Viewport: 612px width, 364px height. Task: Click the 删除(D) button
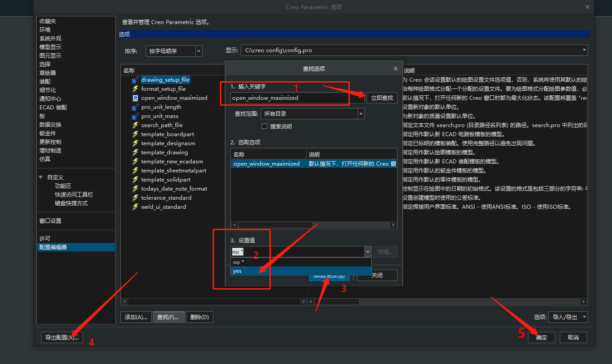tap(200, 317)
